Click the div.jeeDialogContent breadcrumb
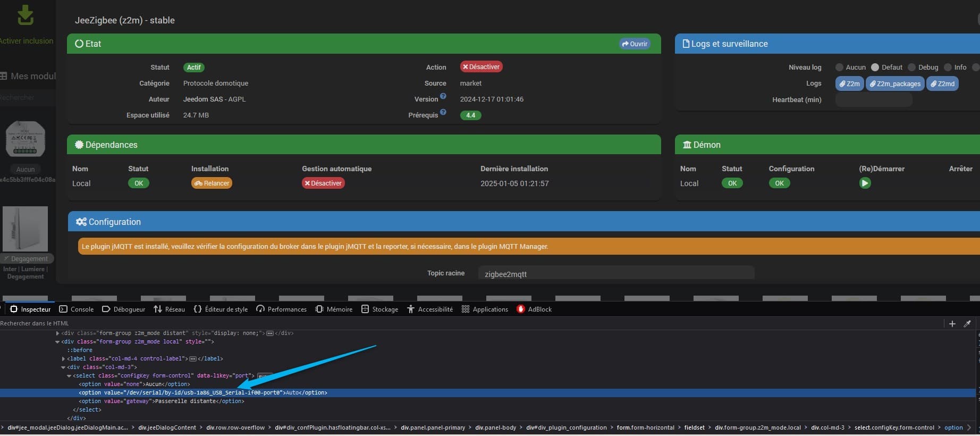980x436 pixels. click(167, 427)
